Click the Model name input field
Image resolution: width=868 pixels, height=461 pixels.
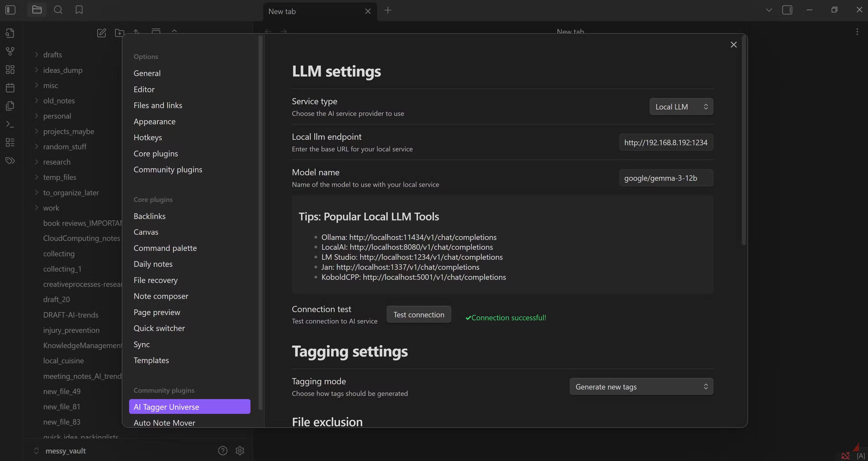point(666,178)
